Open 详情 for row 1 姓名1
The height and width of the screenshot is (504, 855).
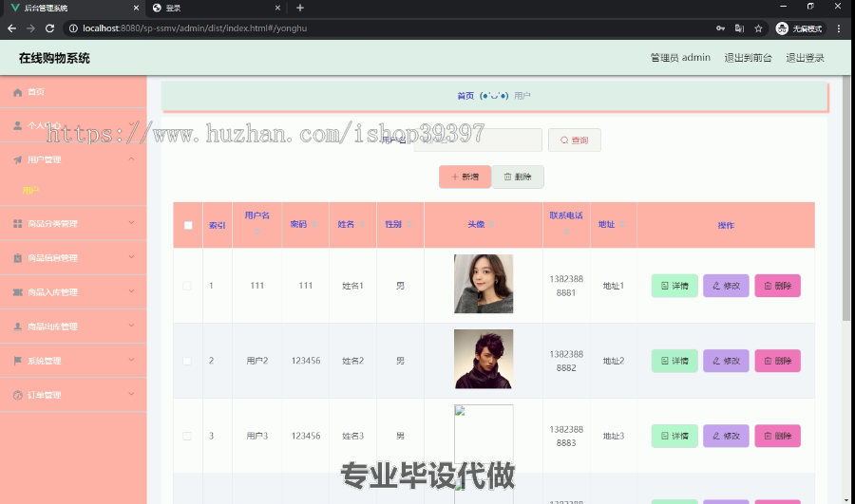(674, 286)
